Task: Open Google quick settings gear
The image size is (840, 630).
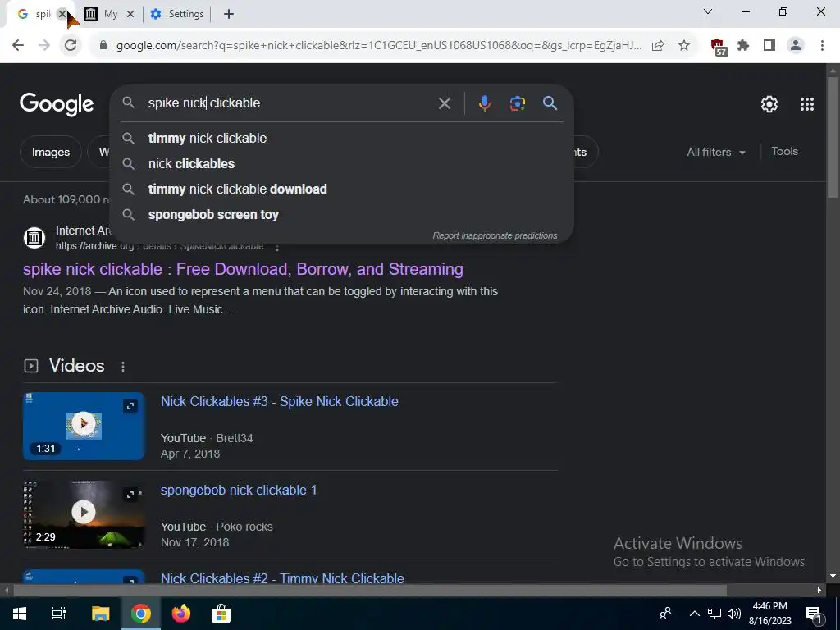Action: (769, 104)
